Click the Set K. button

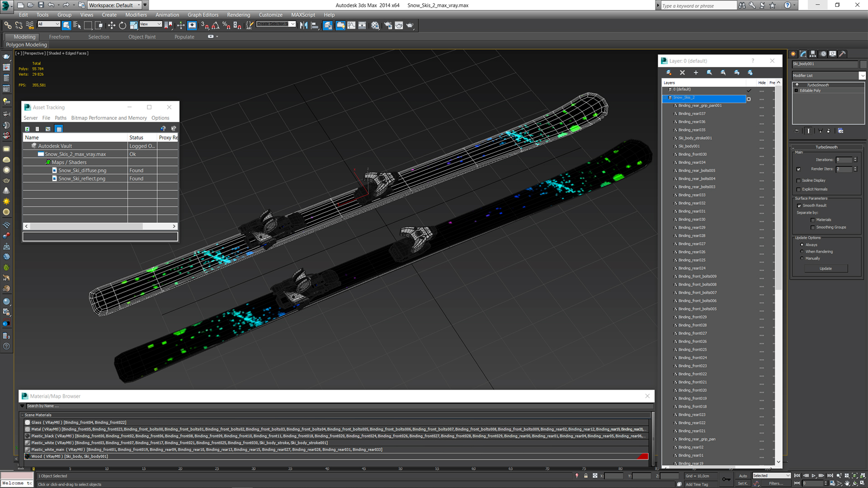pos(743,483)
